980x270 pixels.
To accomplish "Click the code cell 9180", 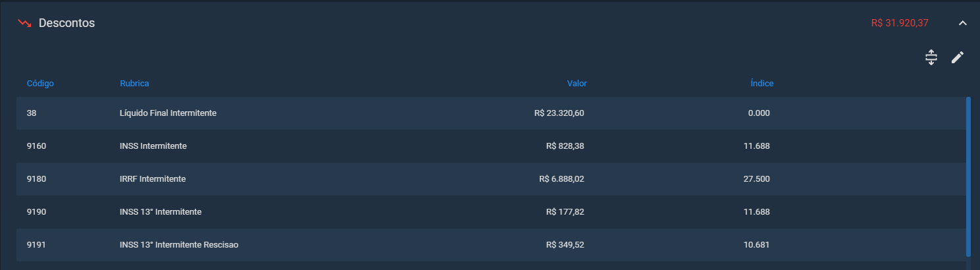I will point(36,179).
